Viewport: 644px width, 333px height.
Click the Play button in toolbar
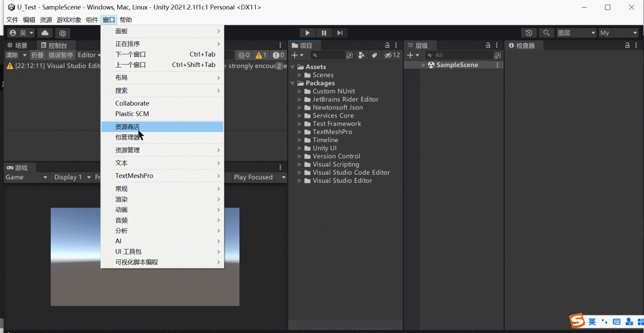[x=307, y=33]
